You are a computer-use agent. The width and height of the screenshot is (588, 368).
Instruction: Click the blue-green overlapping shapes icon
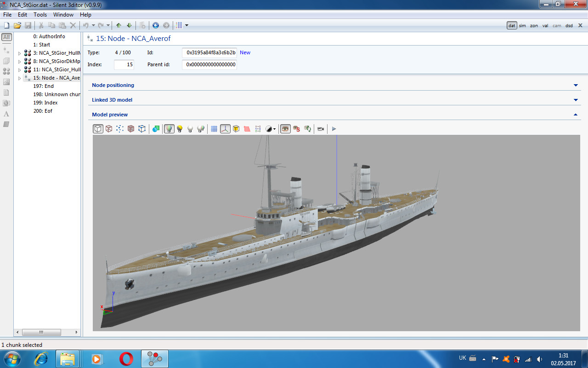tap(156, 129)
